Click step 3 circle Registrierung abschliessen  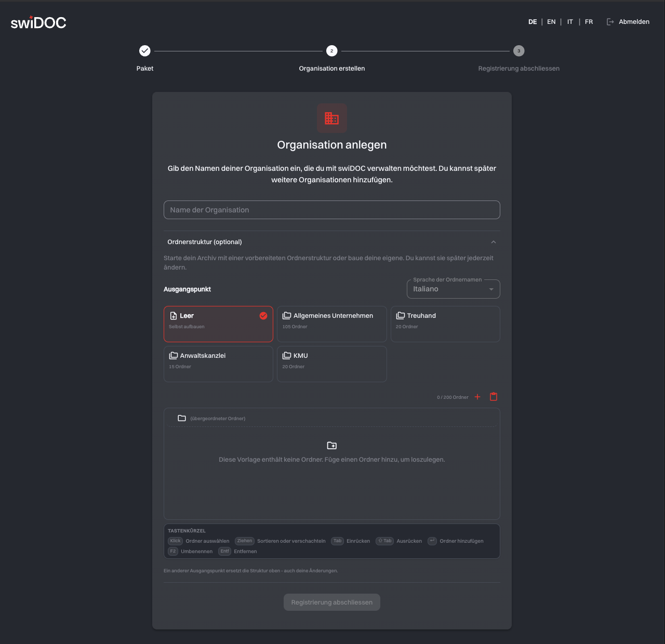tap(519, 51)
